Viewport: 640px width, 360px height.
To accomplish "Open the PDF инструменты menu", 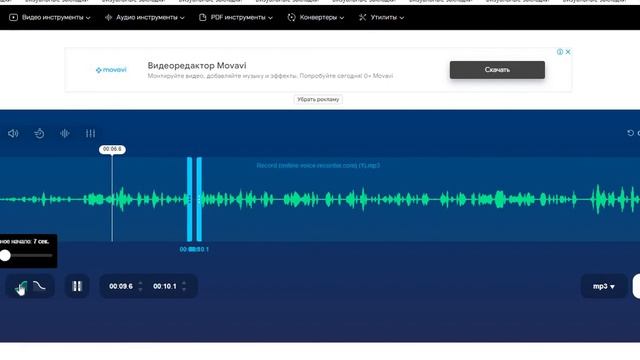I will pos(236,18).
